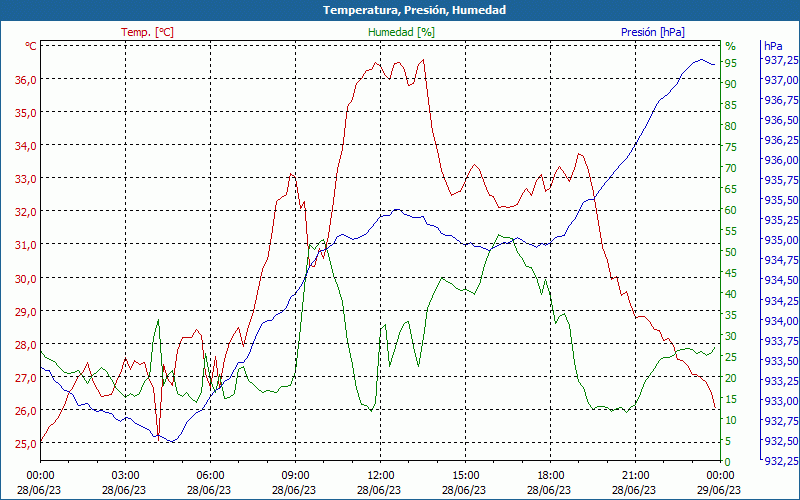800x500 pixels.
Task: Click the 75 humidity axis value
Action: pyautogui.click(x=731, y=147)
